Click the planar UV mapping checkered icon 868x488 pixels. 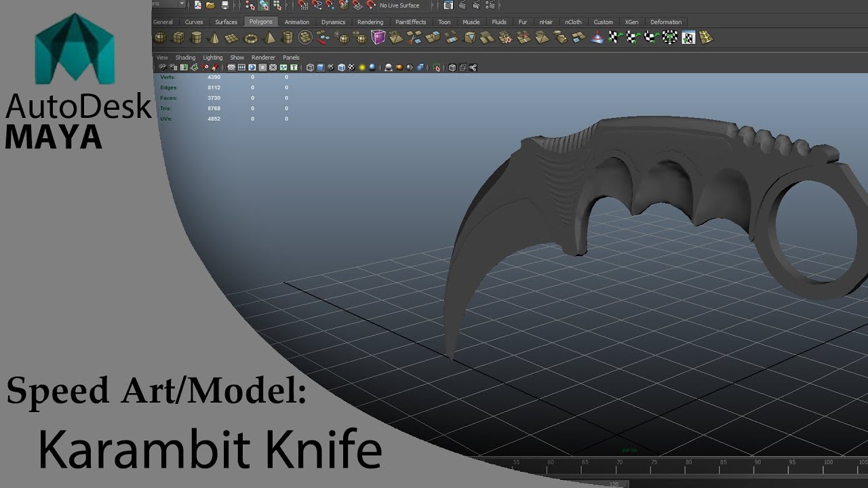click(615, 37)
